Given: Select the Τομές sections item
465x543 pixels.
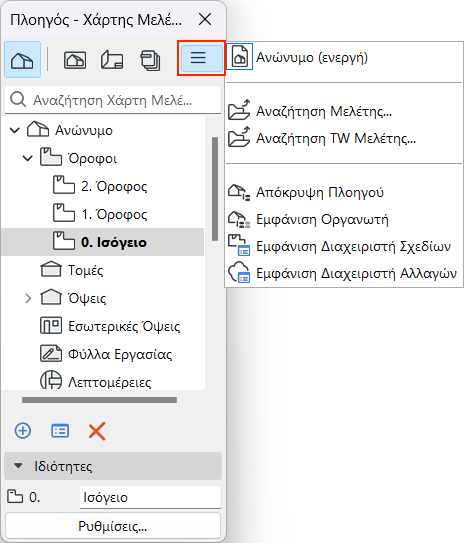Looking at the screenshot, I should (86, 270).
